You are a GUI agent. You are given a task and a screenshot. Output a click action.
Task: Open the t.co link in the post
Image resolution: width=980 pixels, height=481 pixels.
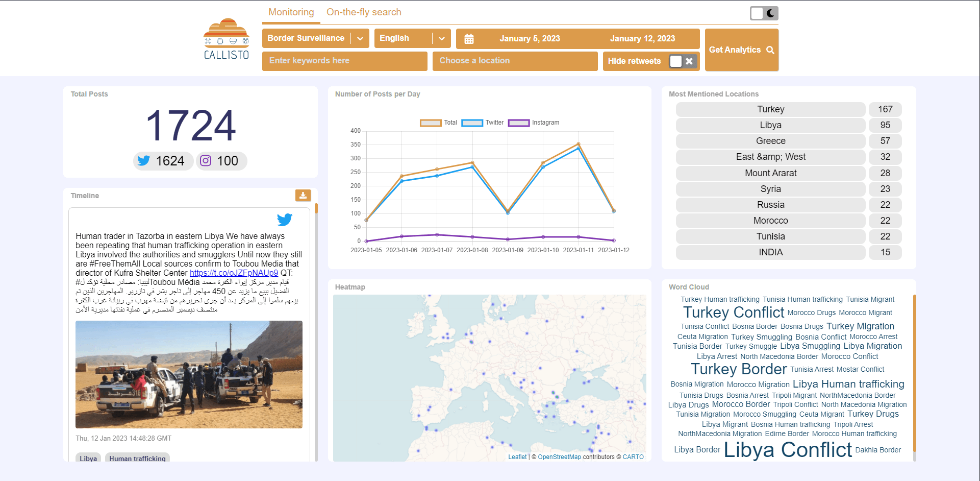pos(234,273)
